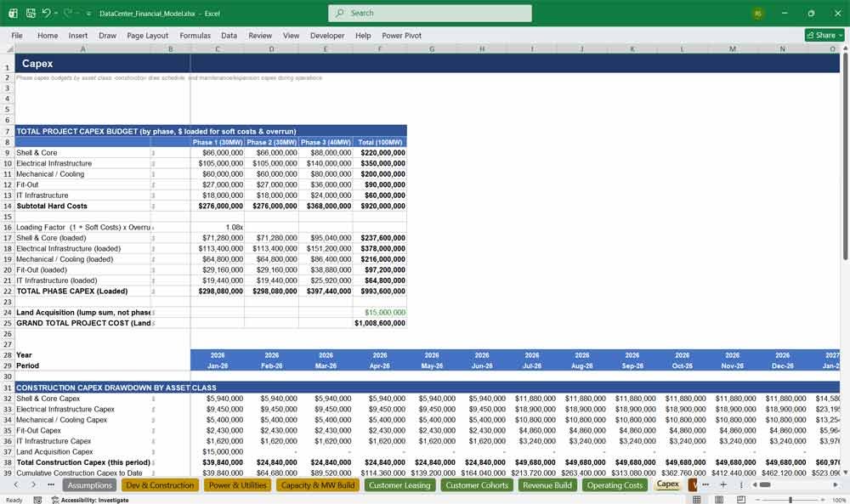Click the Save icon in Quick Access Toolbar
Viewport: 850px width, 504px height.
click(x=31, y=13)
